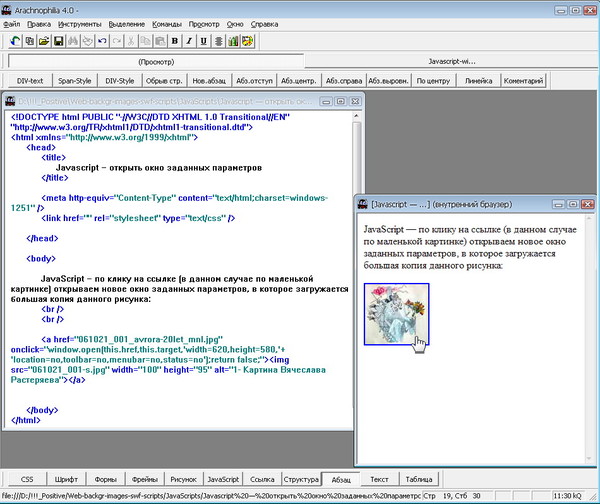Click the Save floppy disk icon
The width and height of the screenshot is (600, 504).
[59, 41]
